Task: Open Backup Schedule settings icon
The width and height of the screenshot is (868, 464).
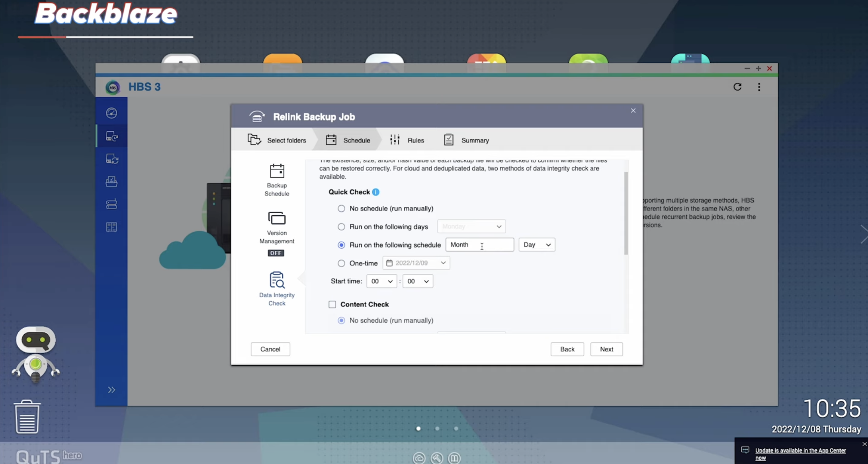Action: coord(277,171)
